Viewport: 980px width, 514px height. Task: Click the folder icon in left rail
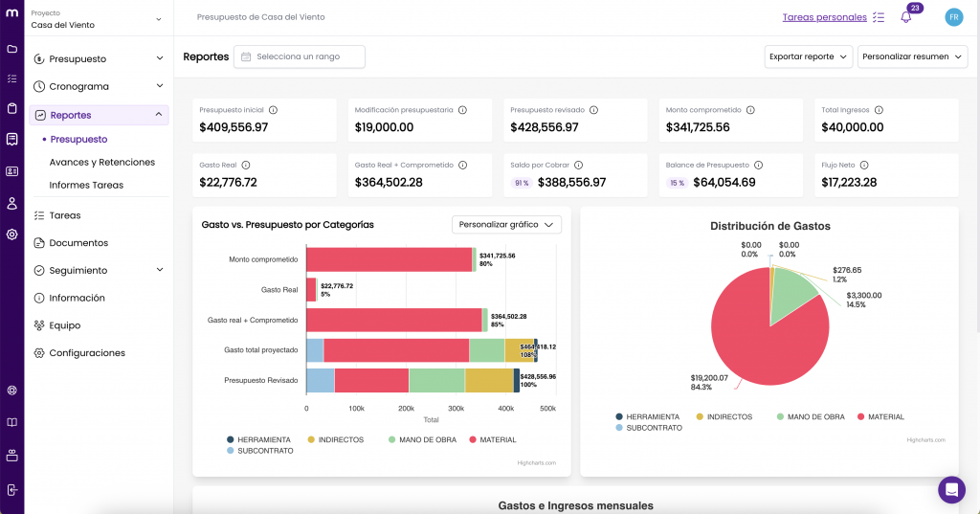coord(11,49)
